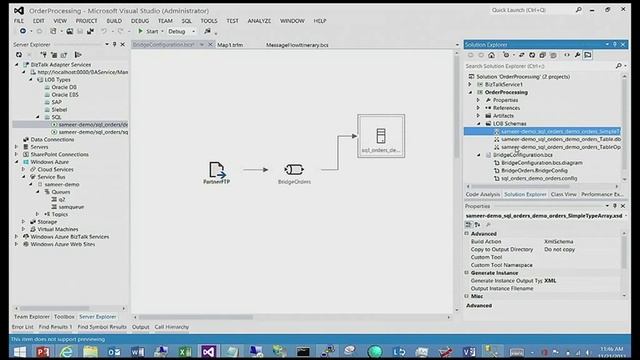Collapse the Windows Azure node

pyautogui.click(x=17, y=162)
